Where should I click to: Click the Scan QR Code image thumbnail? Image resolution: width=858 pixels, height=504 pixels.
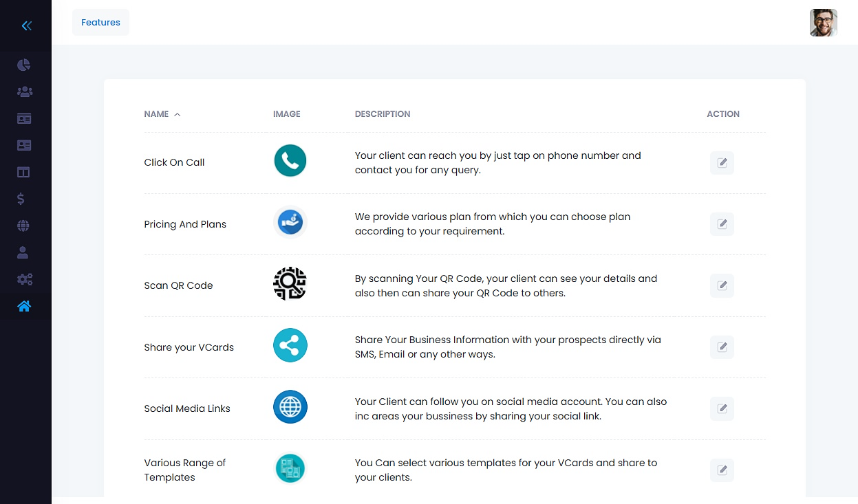(x=290, y=283)
